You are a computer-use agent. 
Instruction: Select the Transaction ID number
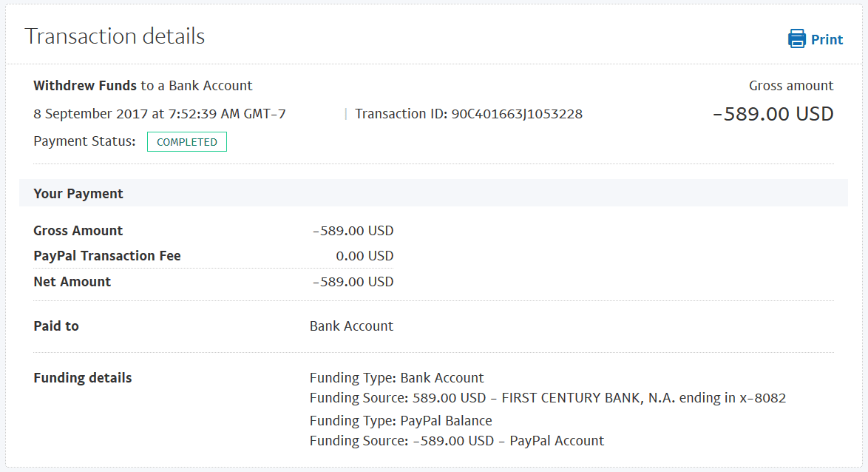tap(517, 114)
